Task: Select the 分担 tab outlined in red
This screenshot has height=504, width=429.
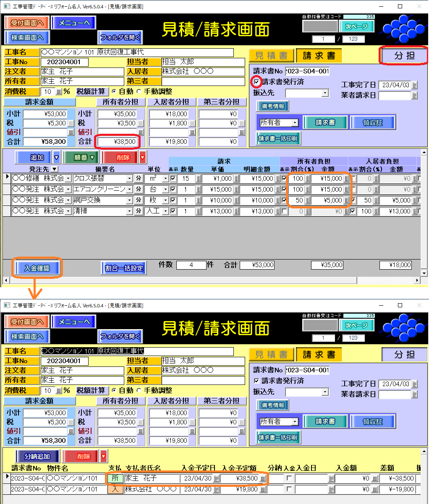Action: tap(404, 56)
